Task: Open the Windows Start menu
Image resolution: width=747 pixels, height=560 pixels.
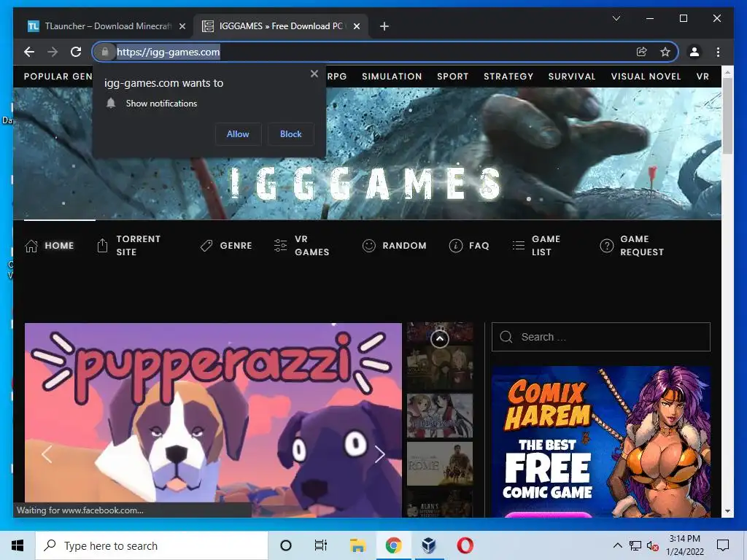Action: (x=18, y=545)
